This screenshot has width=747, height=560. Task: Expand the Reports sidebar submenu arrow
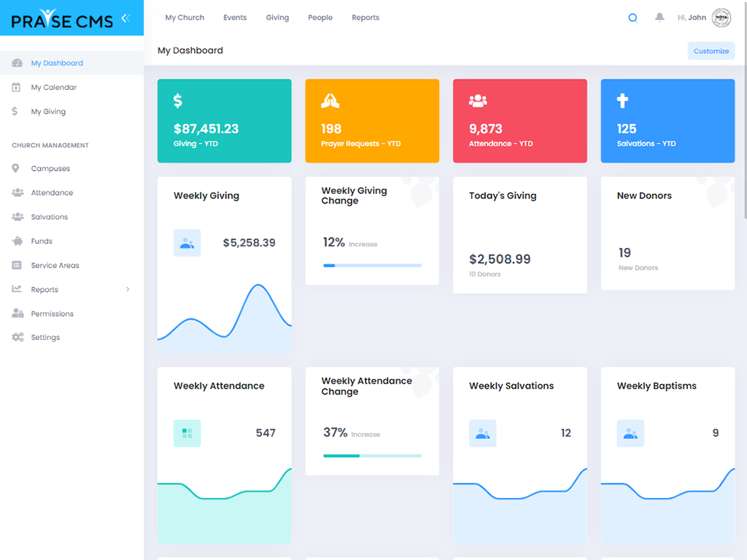(x=128, y=289)
